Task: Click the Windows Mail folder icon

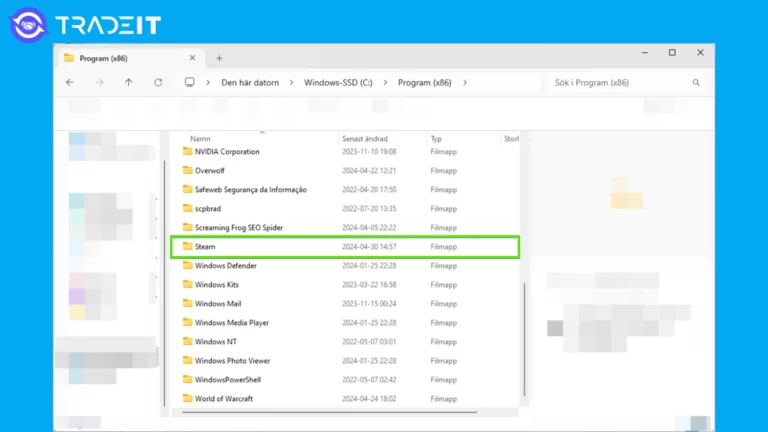Action: (x=188, y=303)
